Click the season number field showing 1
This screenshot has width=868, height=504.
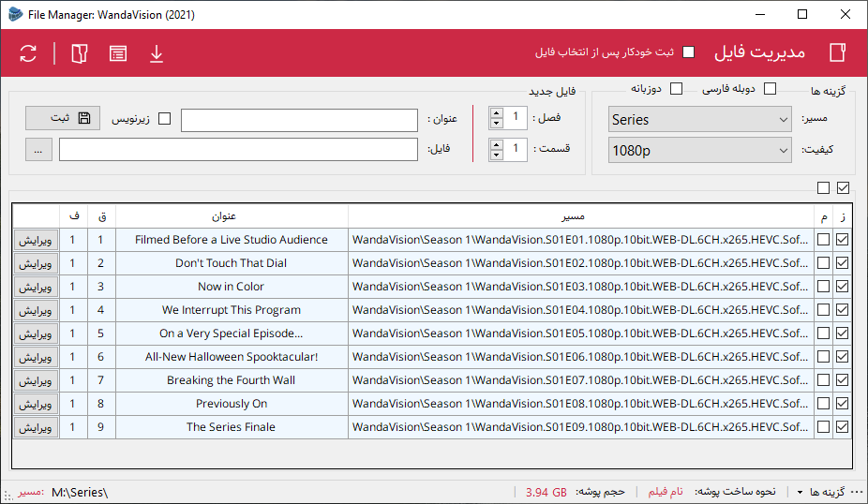click(x=516, y=118)
